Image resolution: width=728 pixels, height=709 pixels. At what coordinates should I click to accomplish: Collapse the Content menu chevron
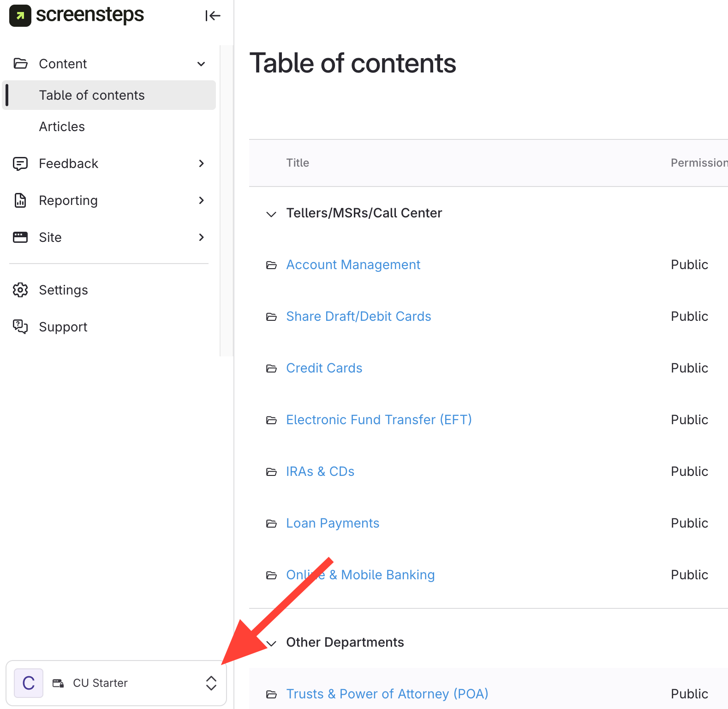point(201,64)
